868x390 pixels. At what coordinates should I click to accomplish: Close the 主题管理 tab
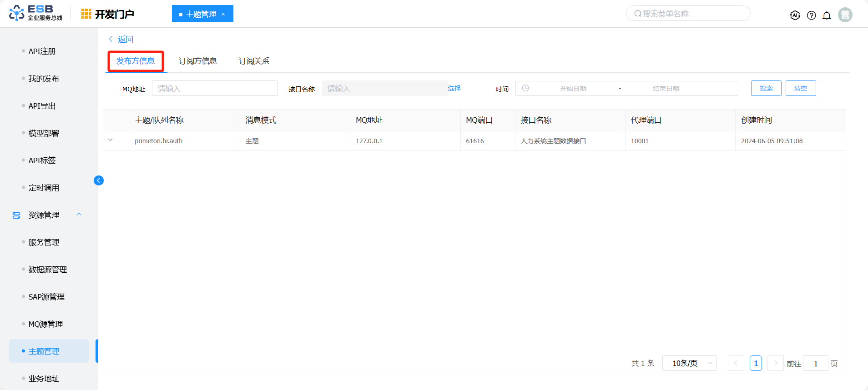click(x=223, y=14)
